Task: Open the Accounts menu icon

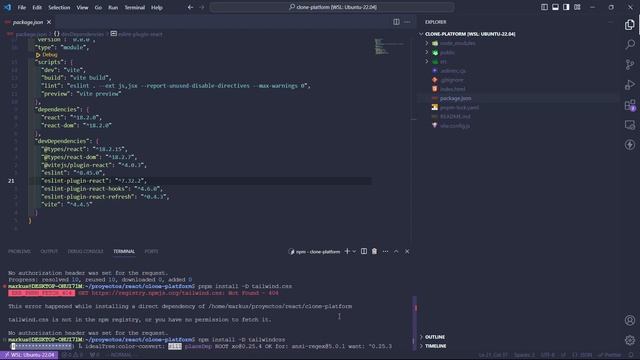Action: (x=629, y=320)
